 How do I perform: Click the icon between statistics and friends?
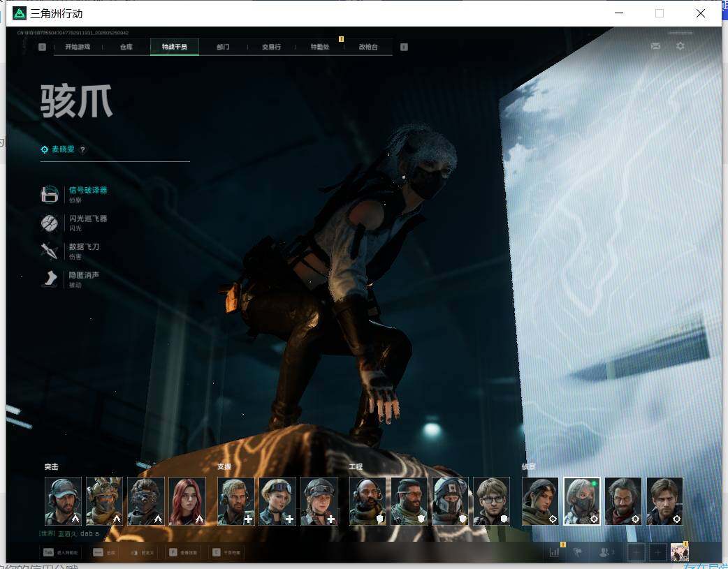[578, 552]
